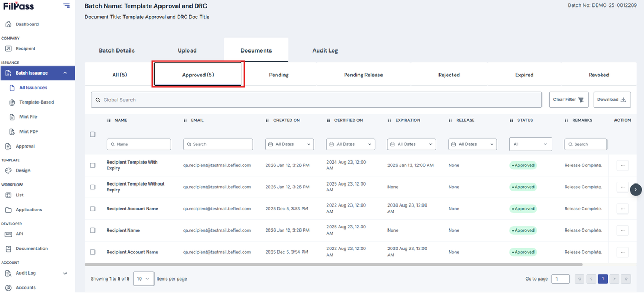
Task: Open the Developer API page
Action: tap(19, 234)
